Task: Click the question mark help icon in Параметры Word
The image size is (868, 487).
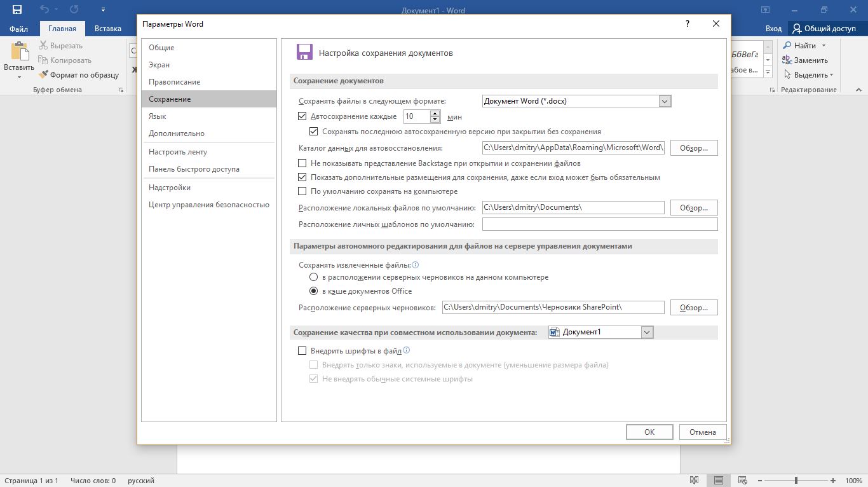Action: click(687, 24)
